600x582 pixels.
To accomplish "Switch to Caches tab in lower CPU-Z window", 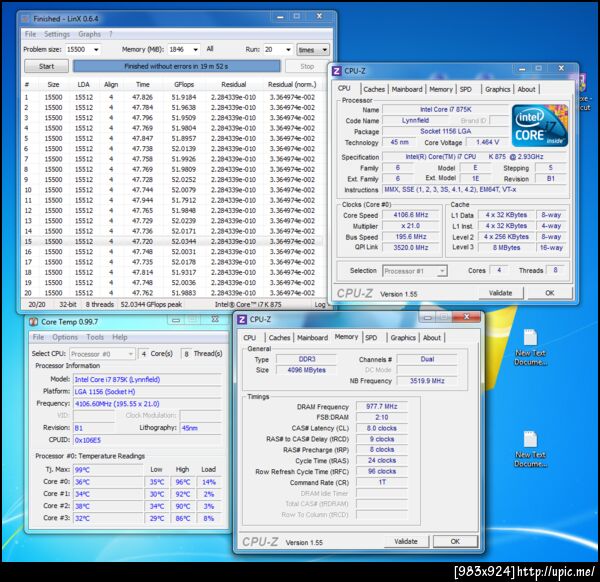I will (279, 337).
